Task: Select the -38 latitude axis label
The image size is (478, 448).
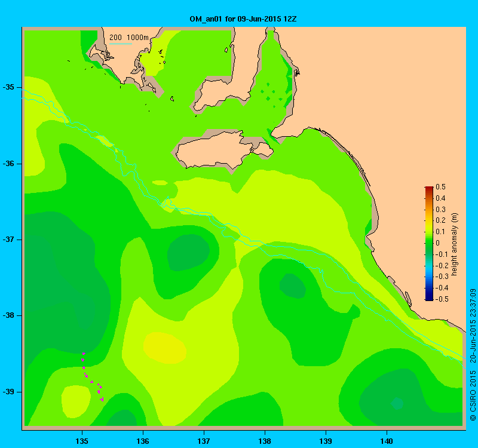Action: 8,315
